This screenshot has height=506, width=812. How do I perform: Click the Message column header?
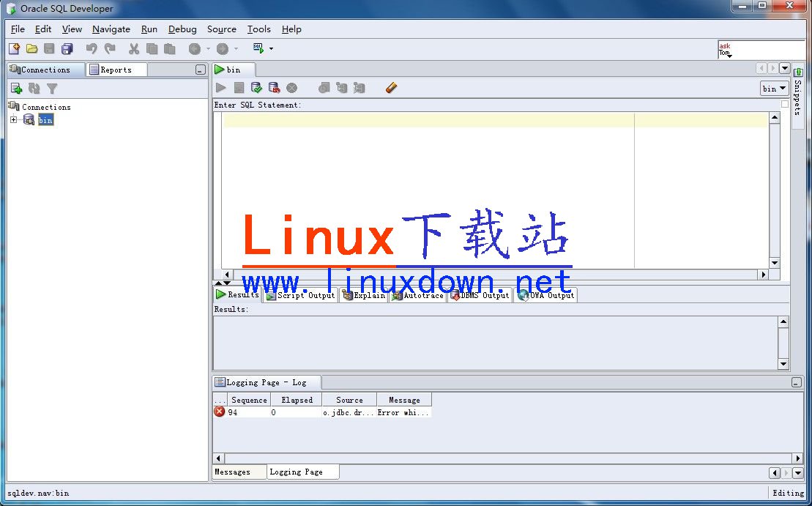[404, 400]
